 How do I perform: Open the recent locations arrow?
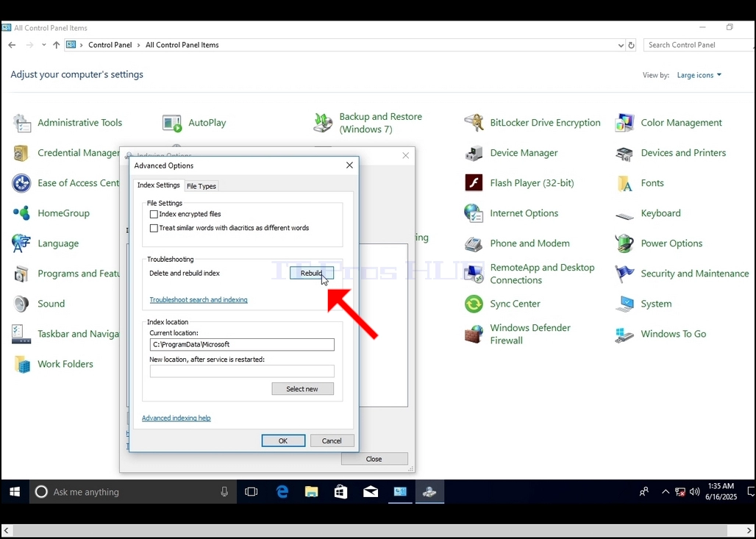click(43, 45)
